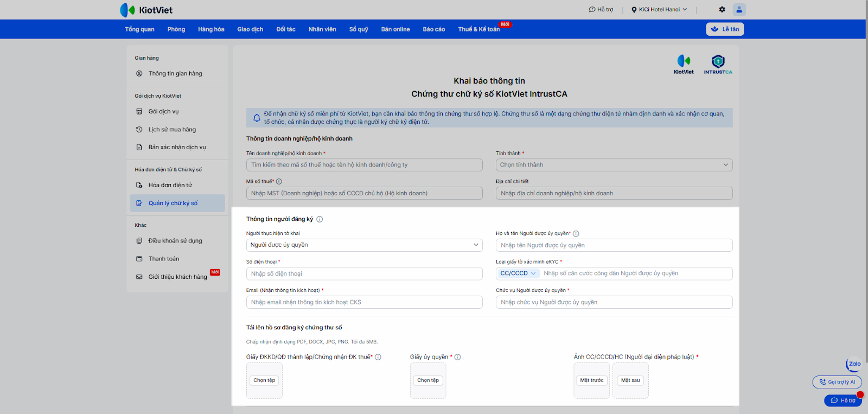Click the Mặt sau upload button
This screenshot has width=868, height=414.
[x=630, y=380]
